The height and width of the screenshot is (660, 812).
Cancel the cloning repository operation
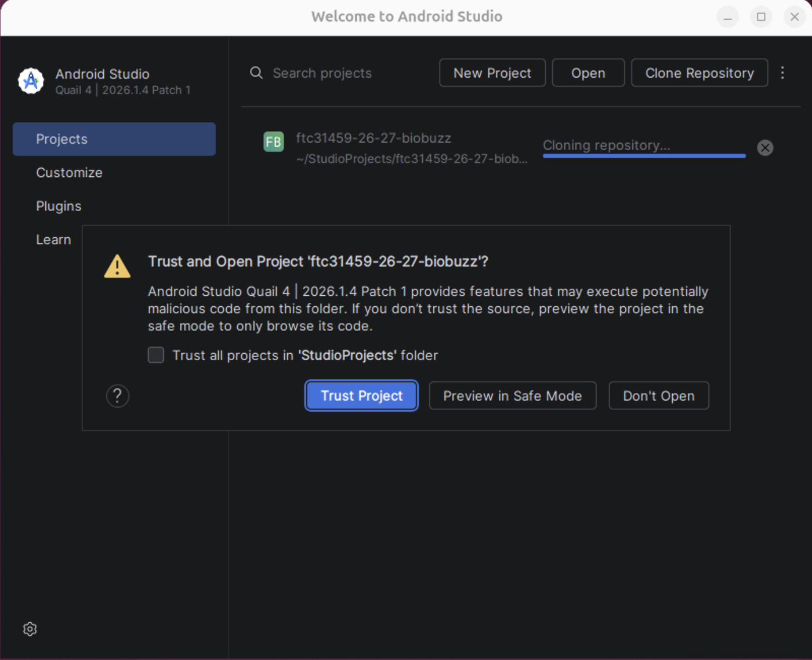[x=765, y=148]
